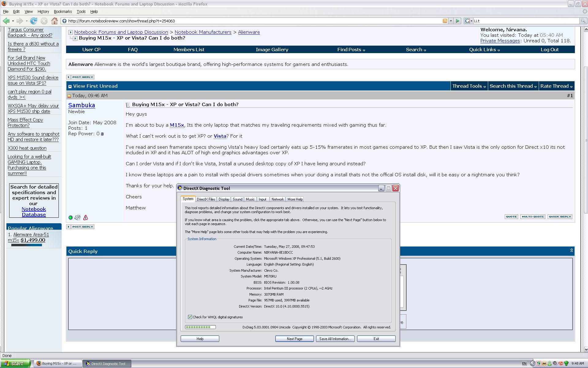Open the Network tab in DxDiag
This screenshot has width=588, height=368.
pyautogui.click(x=277, y=199)
